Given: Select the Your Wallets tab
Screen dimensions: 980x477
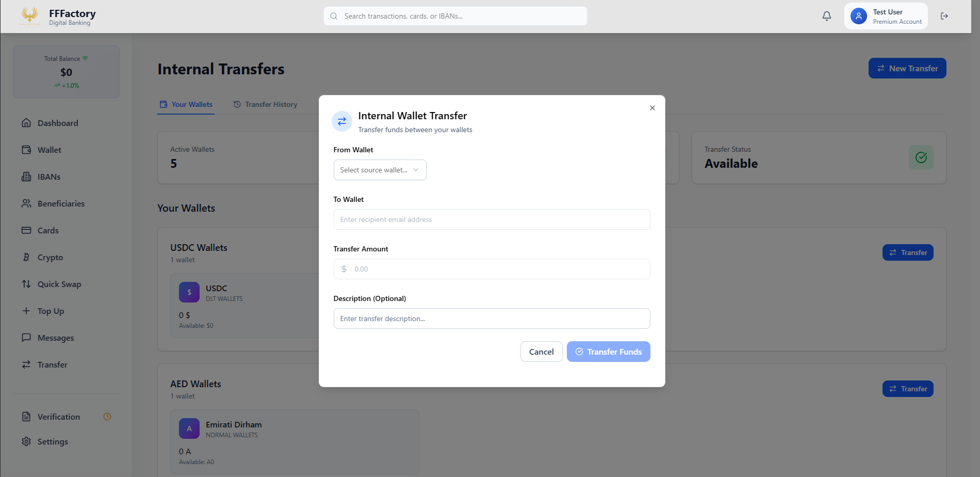Looking at the screenshot, I should pyautogui.click(x=186, y=104).
